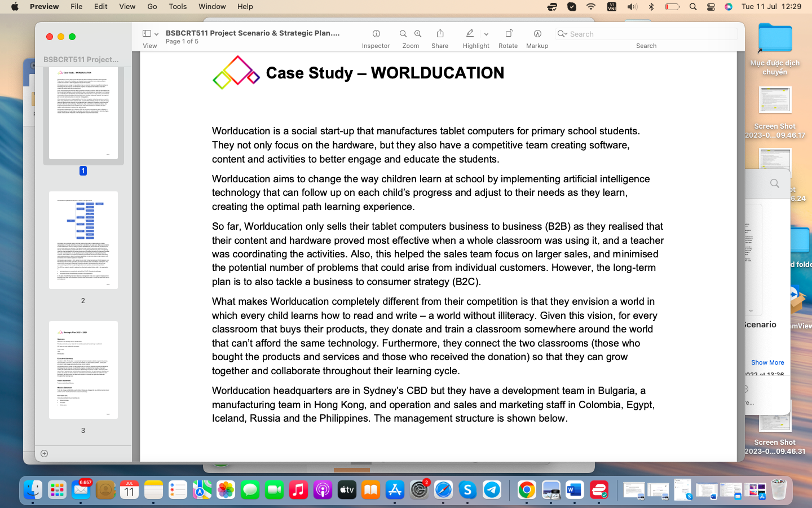Open the View menu
812x508 pixels.
tap(127, 7)
